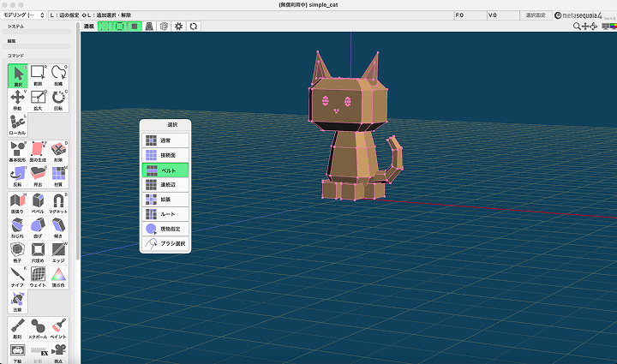The width and height of the screenshot is (617, 364).
Task: Click the V:0 vertex count field
Action: (503, 15)
